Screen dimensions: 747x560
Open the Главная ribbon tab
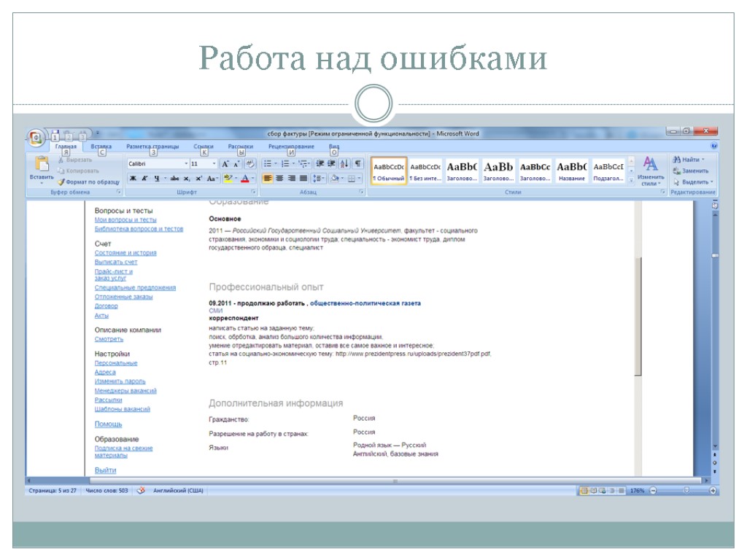[66, 146]
